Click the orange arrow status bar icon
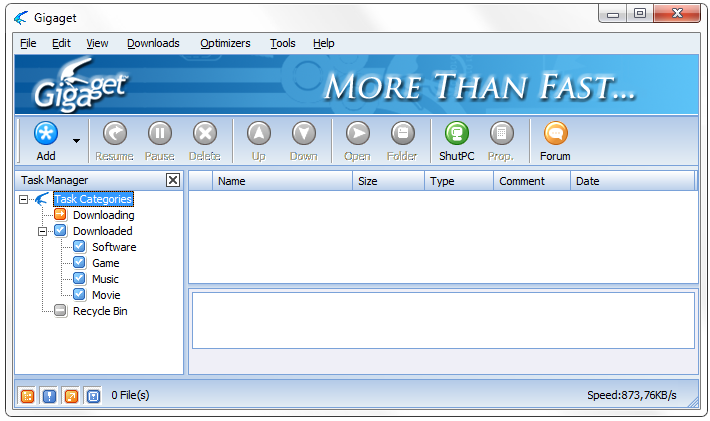This screenshot has height=421, width=710. pos(71,397)
